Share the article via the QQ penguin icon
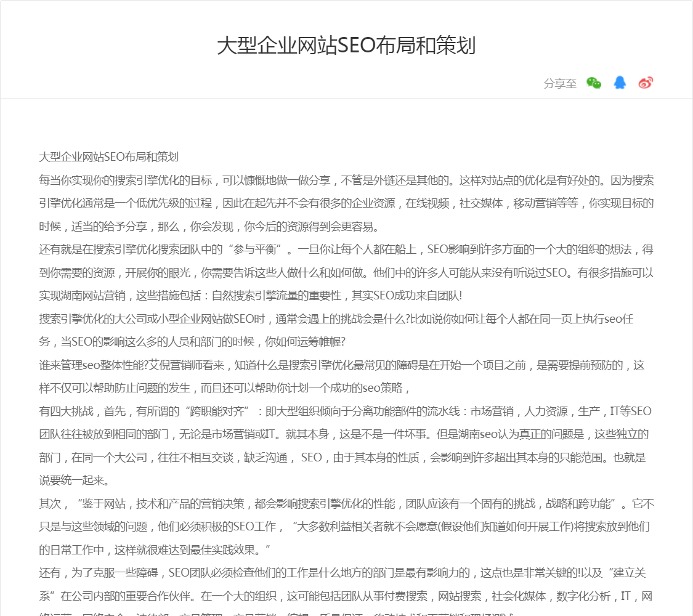 pyautogui.click(x=620, y=83)
